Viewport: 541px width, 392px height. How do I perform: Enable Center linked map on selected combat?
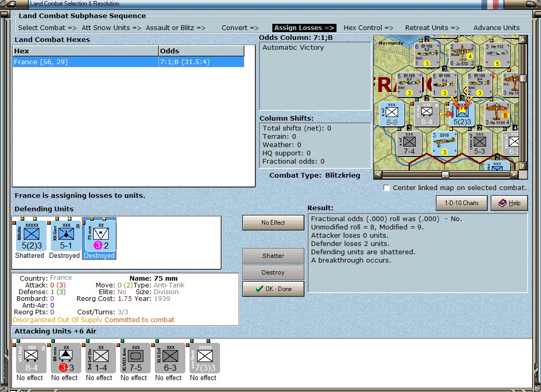(x=386, y=188)
